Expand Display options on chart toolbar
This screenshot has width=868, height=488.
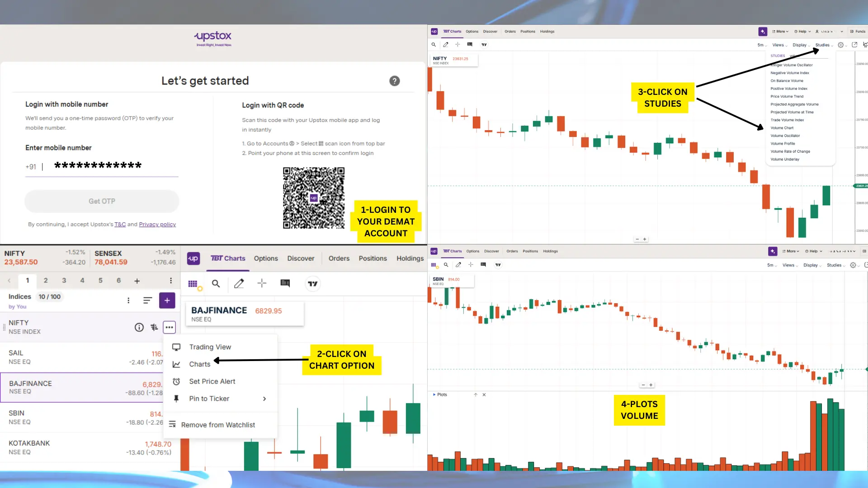pyautogui.click(x=801, y=45)
